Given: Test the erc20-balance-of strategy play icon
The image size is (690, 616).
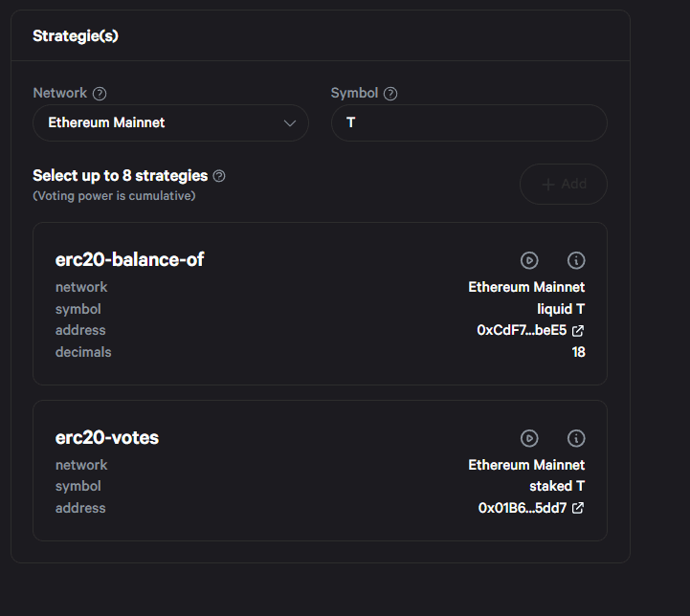Looking at the screenshot, I should (x=529, y=260).
